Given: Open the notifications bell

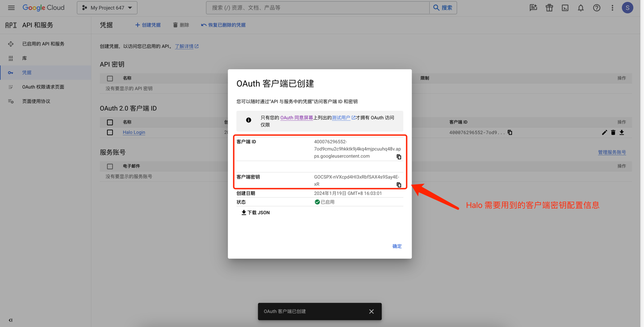Looking at the screenshot, I should (581, 8).
